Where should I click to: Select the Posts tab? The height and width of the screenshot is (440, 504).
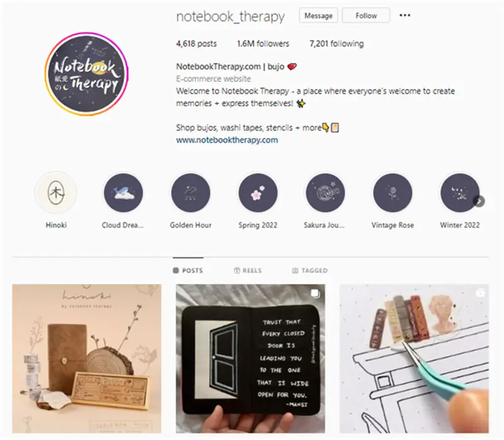tap(188, 271)
